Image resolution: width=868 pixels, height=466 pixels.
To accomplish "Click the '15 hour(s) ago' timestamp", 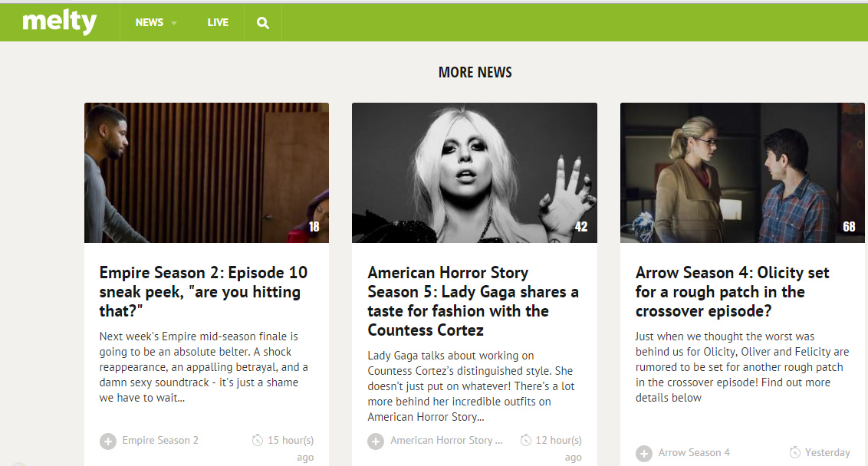I will pyautogui.click(x=291, y=448).
